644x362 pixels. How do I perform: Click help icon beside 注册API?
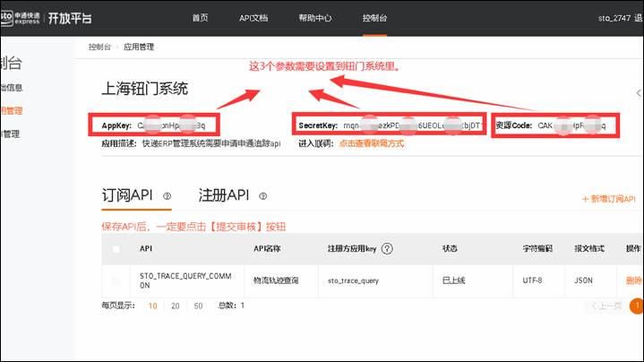click(262, 196)
